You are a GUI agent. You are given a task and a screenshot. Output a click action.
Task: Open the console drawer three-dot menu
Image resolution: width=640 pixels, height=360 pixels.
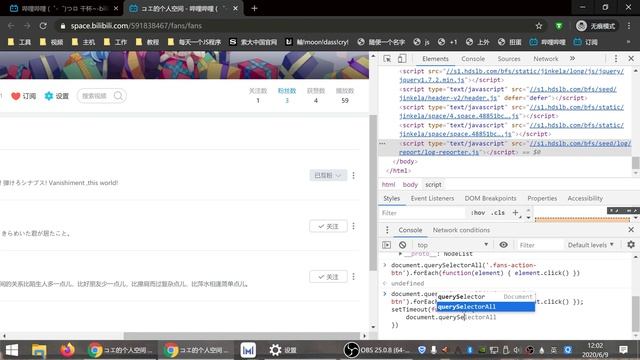387,230
